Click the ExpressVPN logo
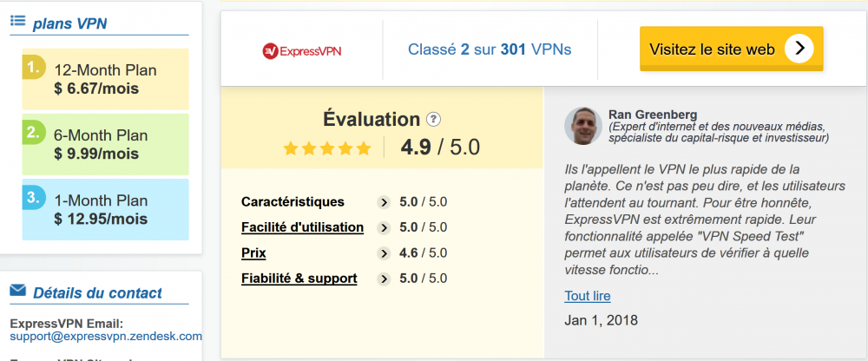Screen dimensions: 868x361 (302, 50)
